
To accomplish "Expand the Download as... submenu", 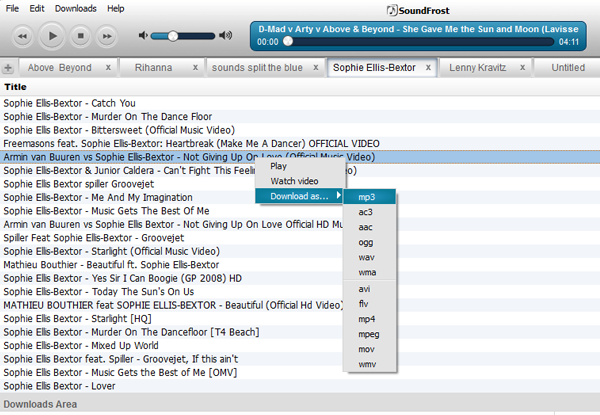I will (300, 196).
